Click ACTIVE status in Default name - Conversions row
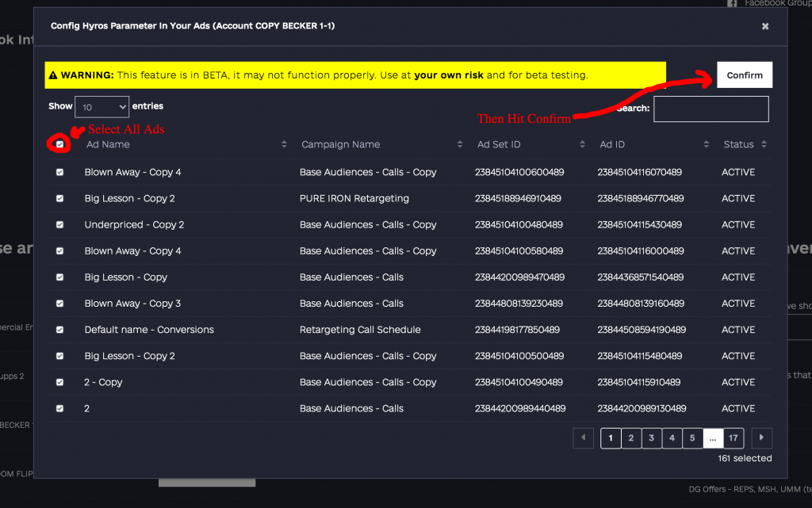This screenshot has width=812, height=508. [x=738, y=330]
